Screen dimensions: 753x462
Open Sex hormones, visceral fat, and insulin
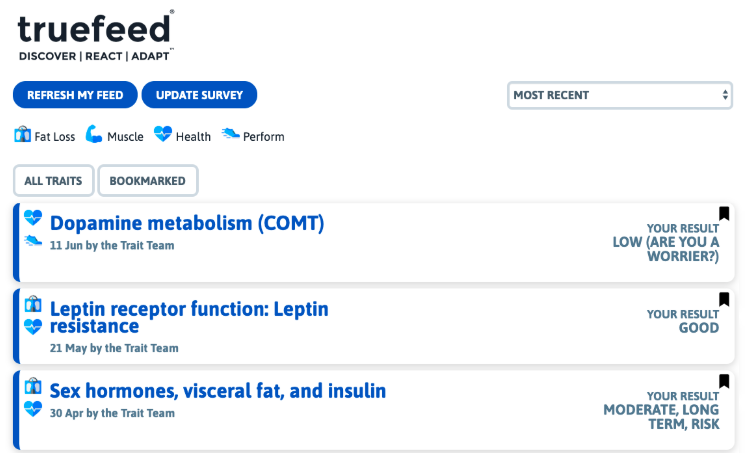click(x=218, y=390)
